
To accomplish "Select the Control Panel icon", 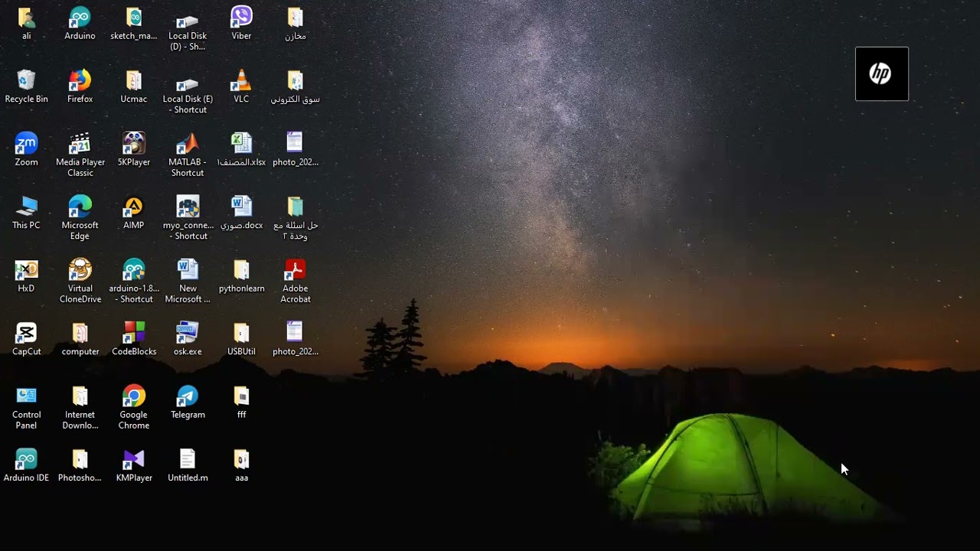I will pyautogui.click(x=26, y=396).
